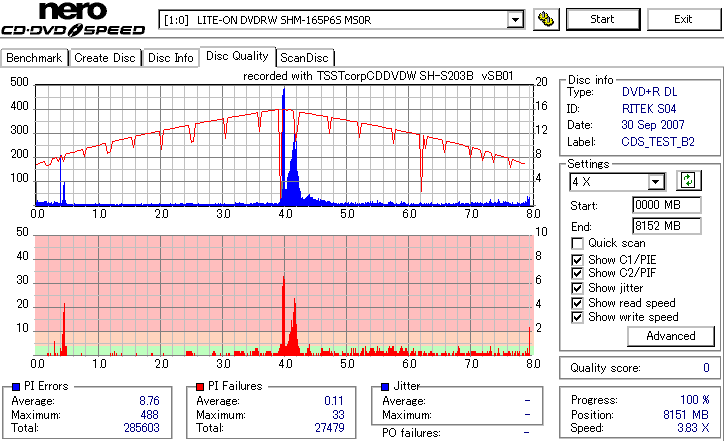Click the End 8152 MB field
Image resolution: width=724 pixels, height=441 pixels.
666,226
